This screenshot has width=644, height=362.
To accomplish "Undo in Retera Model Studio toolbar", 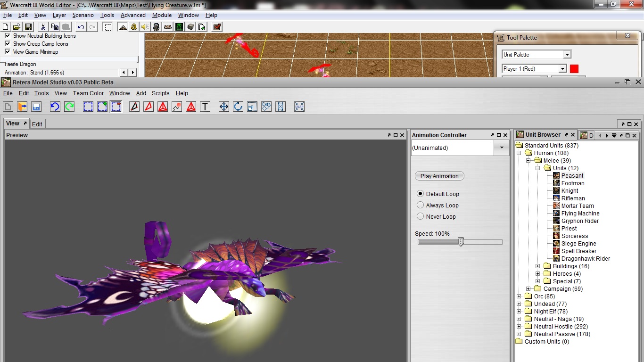I will pos(55,107).
